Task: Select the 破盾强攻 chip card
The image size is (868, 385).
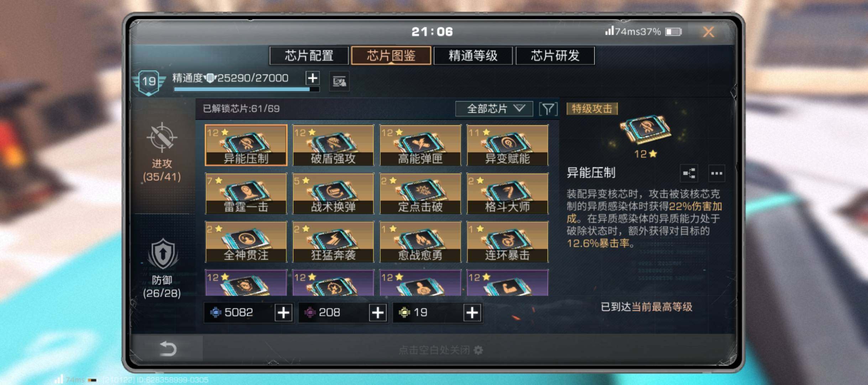Action: point(333,145)
